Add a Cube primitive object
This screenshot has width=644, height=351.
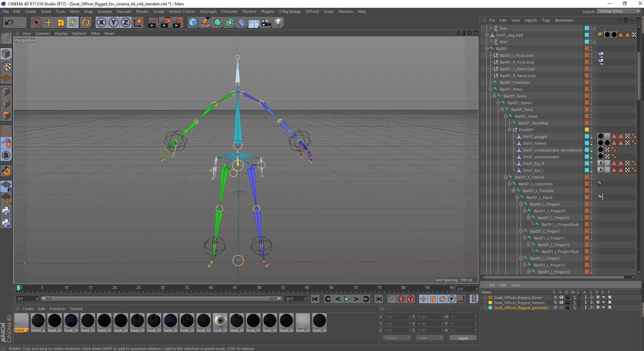(193, 23)
